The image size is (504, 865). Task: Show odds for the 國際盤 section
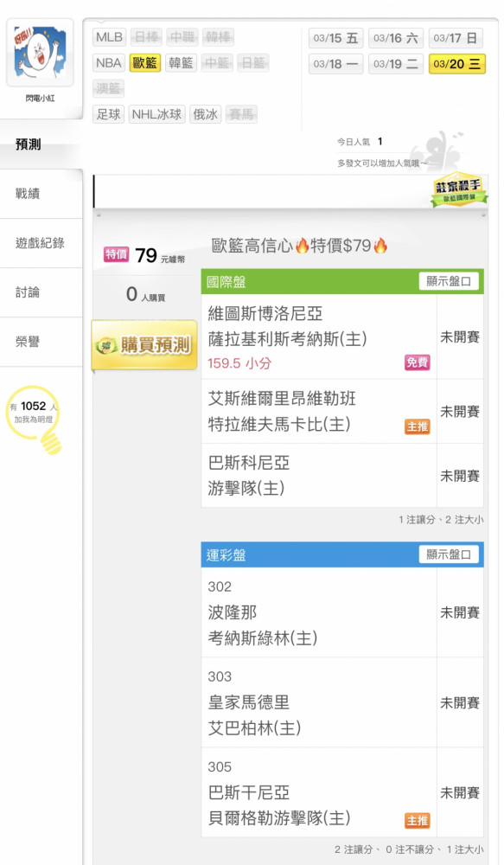click(449, 281)
